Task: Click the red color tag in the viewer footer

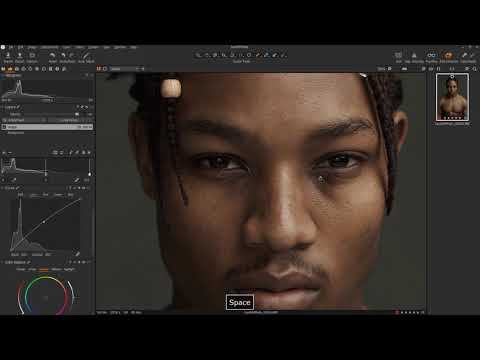Action: pyautogui.click(x=397, y=312)
